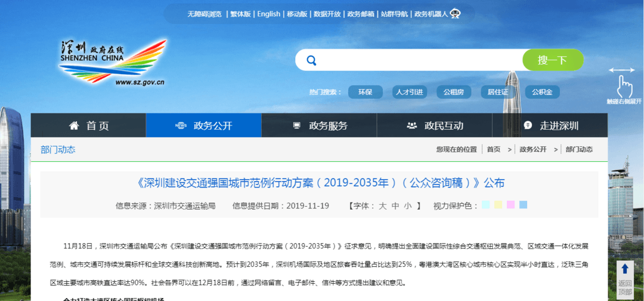Image resolution: width=644 pixels, height=301 pixels.
Task: Switch site to English version
Action: pos(268,14)
